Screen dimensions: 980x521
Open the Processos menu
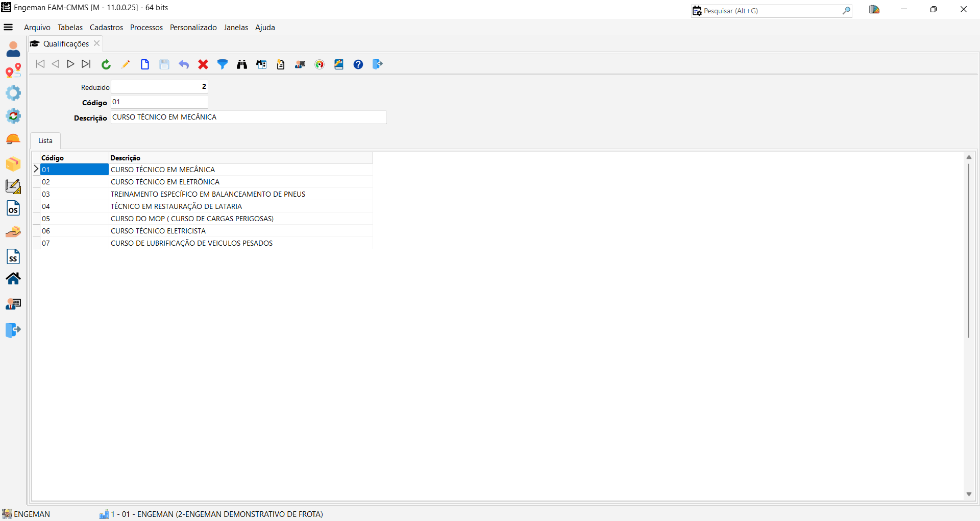[146, 28]
